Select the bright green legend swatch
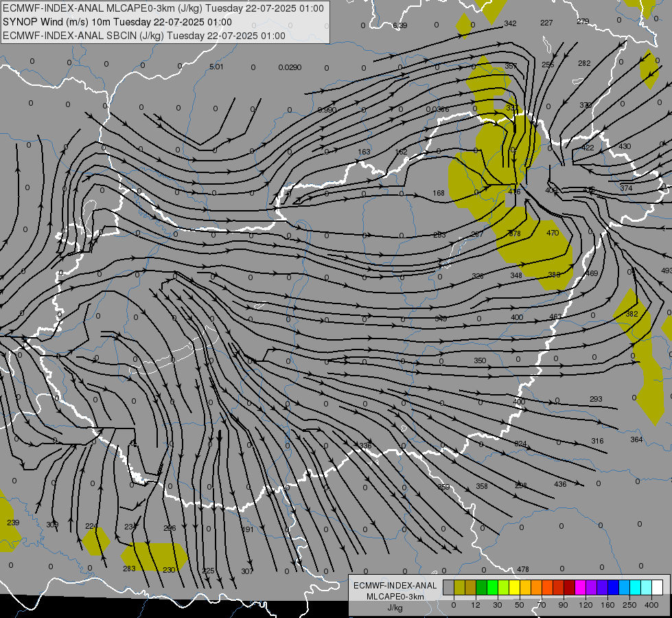The image size is (672, 618). pos(493,587)
